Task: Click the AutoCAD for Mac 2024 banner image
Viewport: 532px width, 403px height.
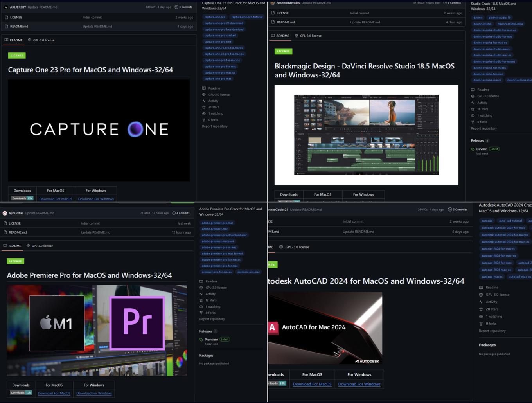Action: pyautogui.click(x=325, y=328)
